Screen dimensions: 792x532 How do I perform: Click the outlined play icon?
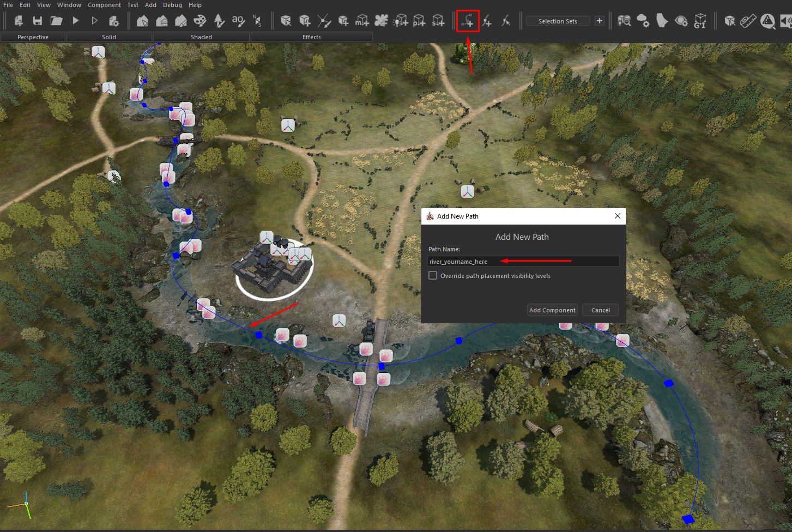tap(95, 21)
